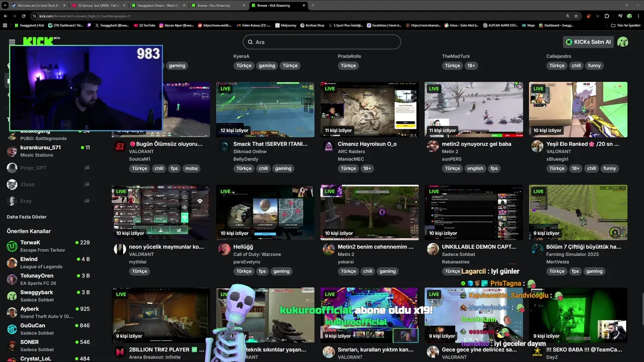This screenshot has width=644, height=362.
Task: Open a new browser tab
Action: tap(313, 5)
